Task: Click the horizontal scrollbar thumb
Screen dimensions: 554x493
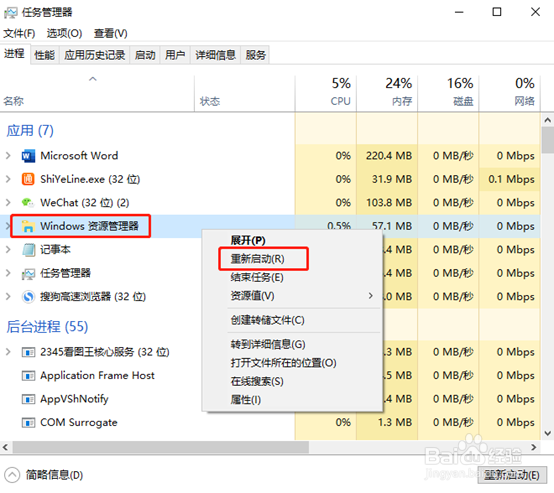Action: (x=161, y=447)
